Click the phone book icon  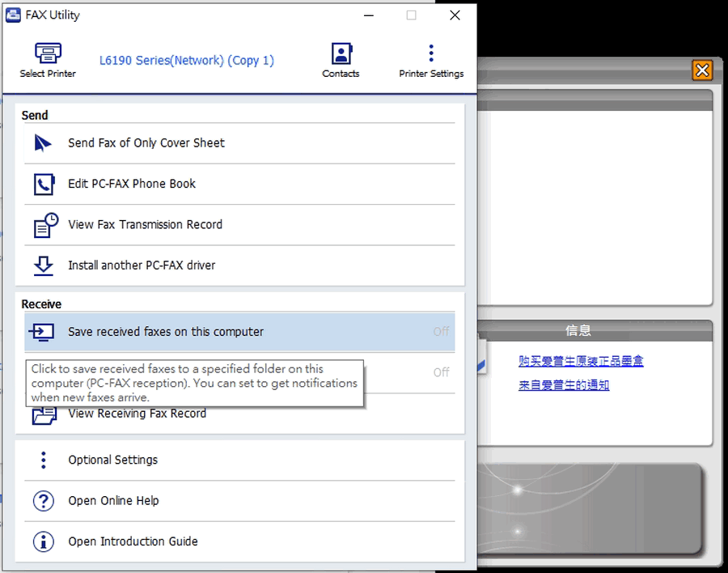coord(44,185)
